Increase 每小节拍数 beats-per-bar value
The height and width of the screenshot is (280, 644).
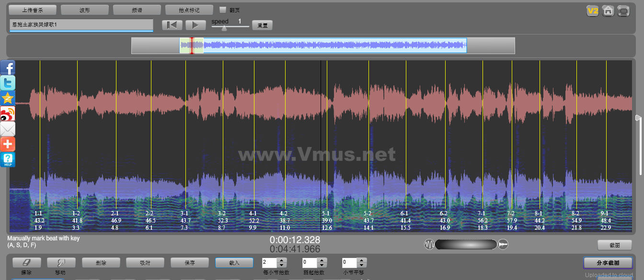(x=282, y=260)
